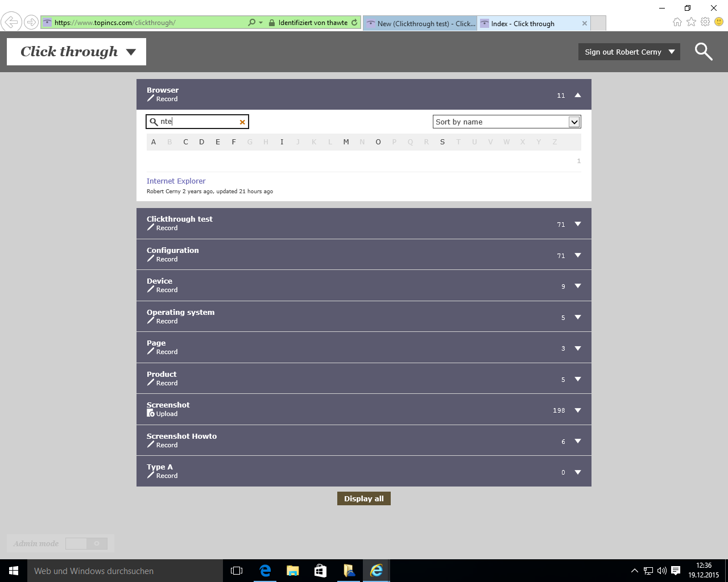This screenshot has height=582, width=728.
Task: Click the Record pencil icon under Device
Action: tap(151, 290)
